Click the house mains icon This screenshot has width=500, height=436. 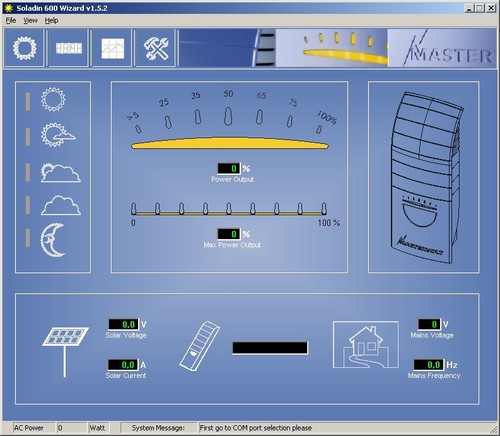(x=366, y=345)
